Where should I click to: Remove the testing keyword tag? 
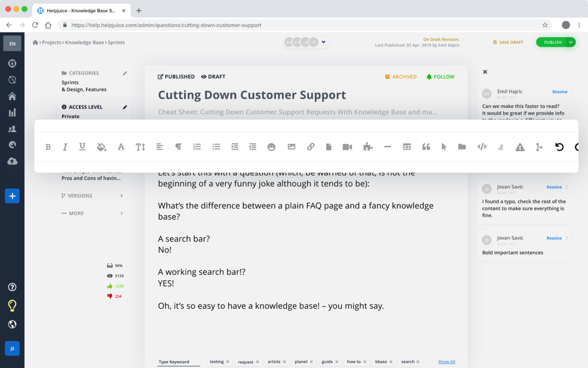pyautogui.click(x=227, y=362)
